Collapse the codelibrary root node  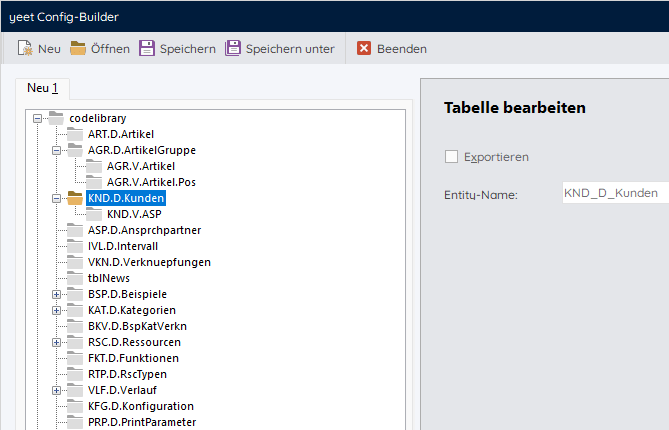click(x=38, y=118)
